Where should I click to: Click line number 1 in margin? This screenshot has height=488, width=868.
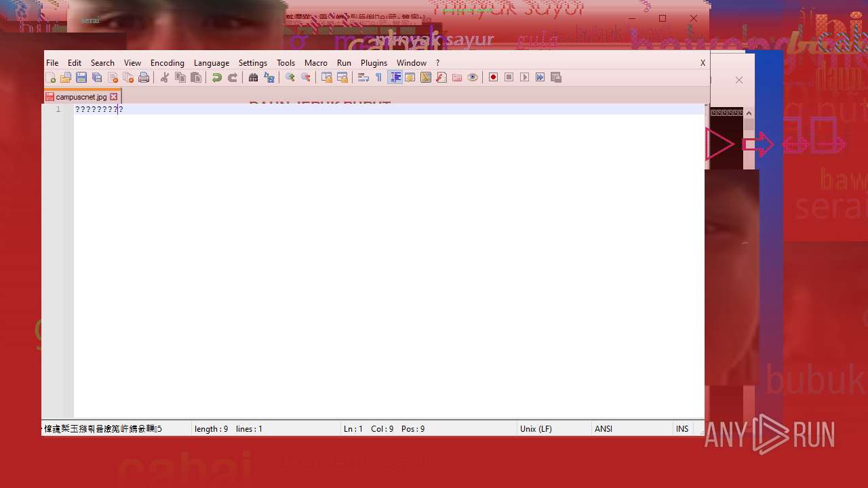[x=58, y=109]
